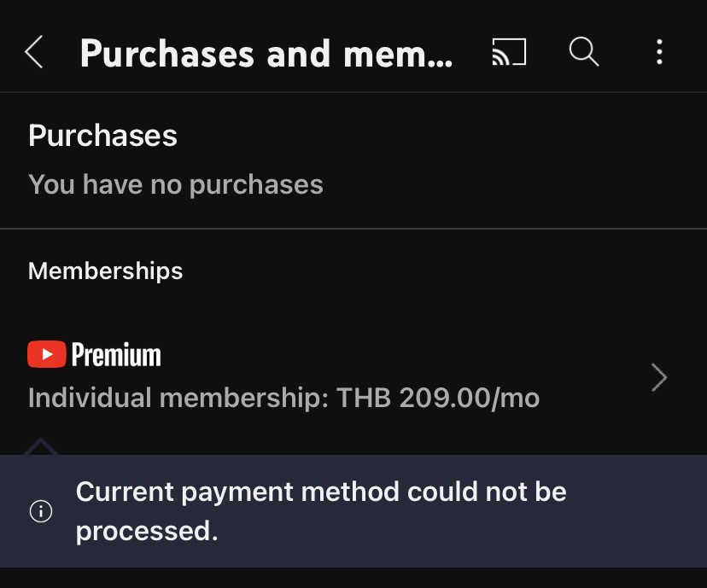The image size is (707, 588).
Task: Tap the "You have no purchases" text
Action: click(175, 184)
